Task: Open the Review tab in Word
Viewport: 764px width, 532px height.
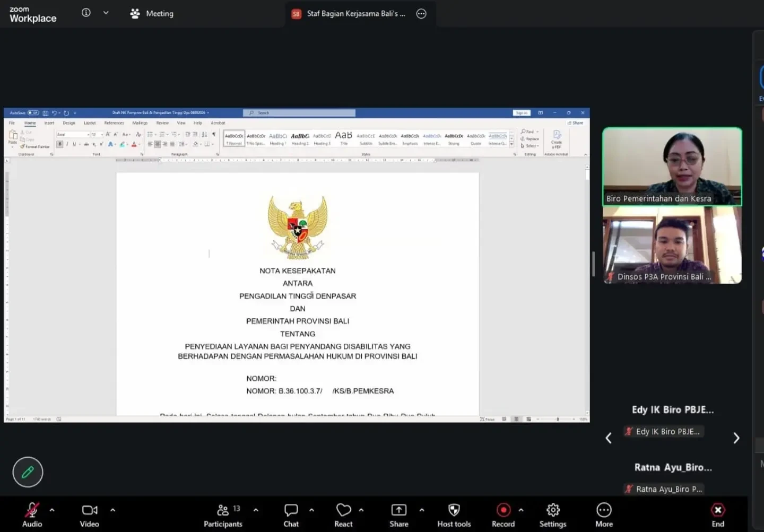Action: click(162, 123)
